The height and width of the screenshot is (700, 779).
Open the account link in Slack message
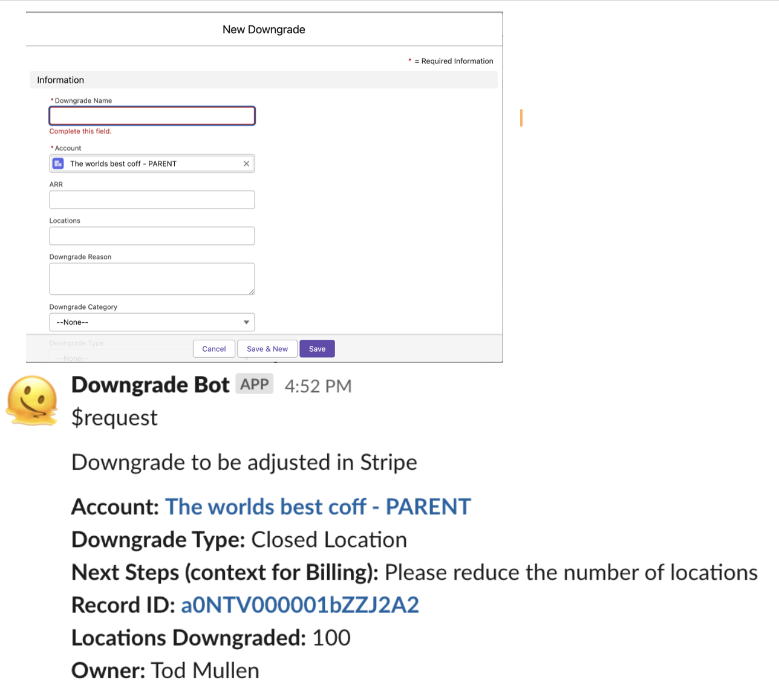(318, 507)
